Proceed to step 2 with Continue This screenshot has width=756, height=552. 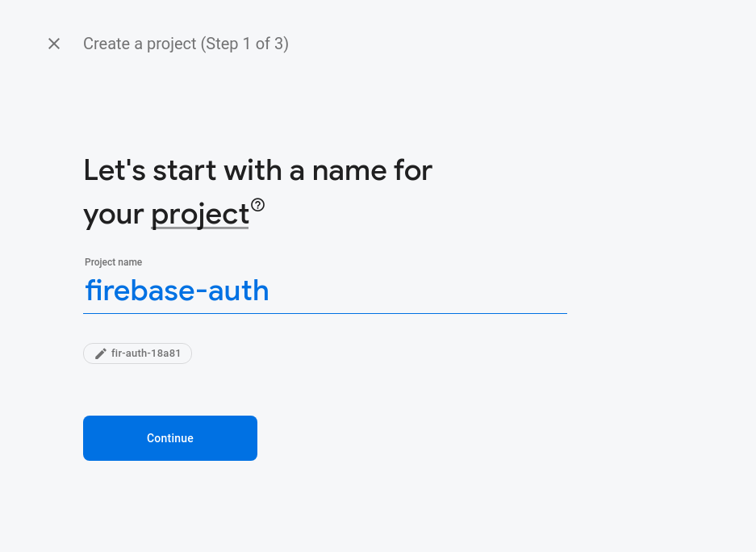[x=170, y=438]
